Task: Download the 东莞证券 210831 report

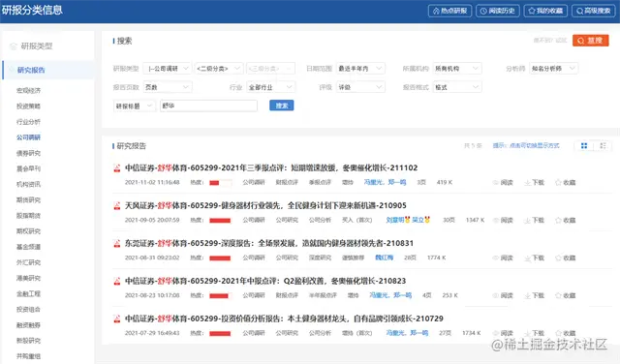Action: 534,258
